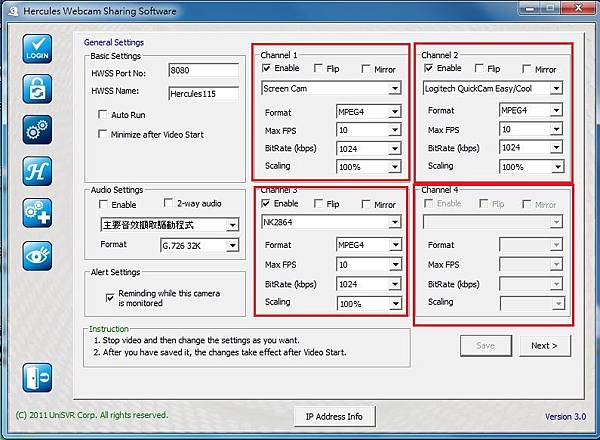Expand Channel 3 Max FPS dropdown

368,264
